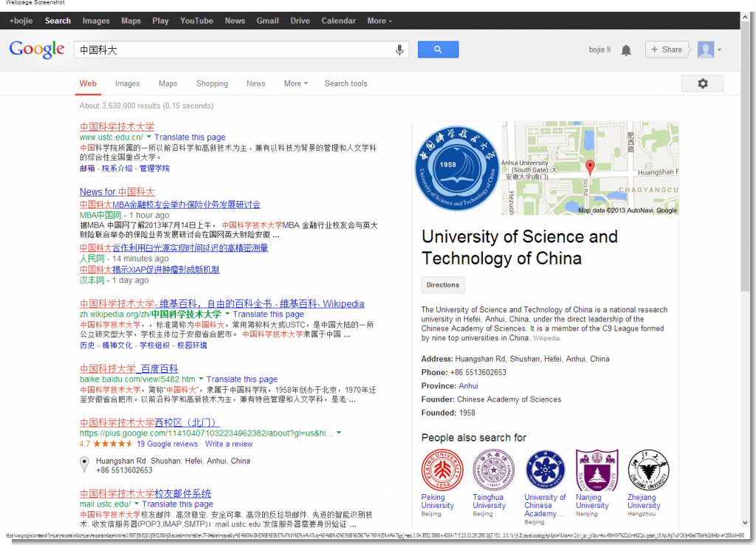This screenshot has height=545, width=756.
Task: Start a voice search with the microphone icon
Action: coord(399,49)
